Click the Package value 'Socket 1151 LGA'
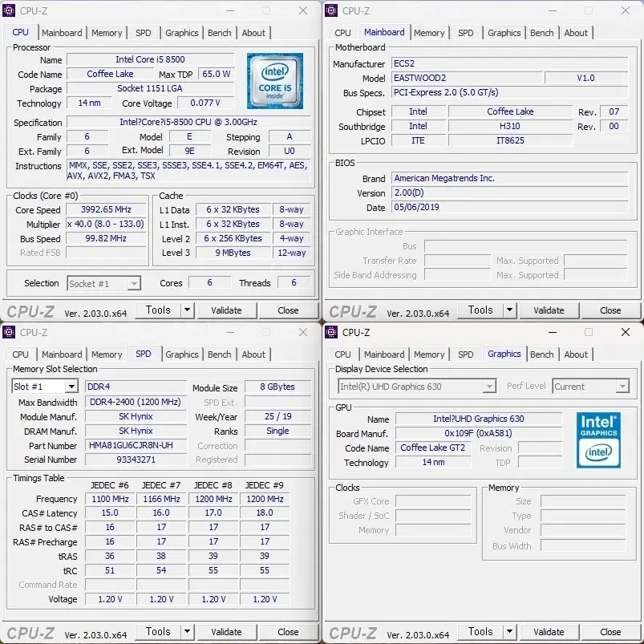Viewport: 644px width, 644px height. (150, 88)
